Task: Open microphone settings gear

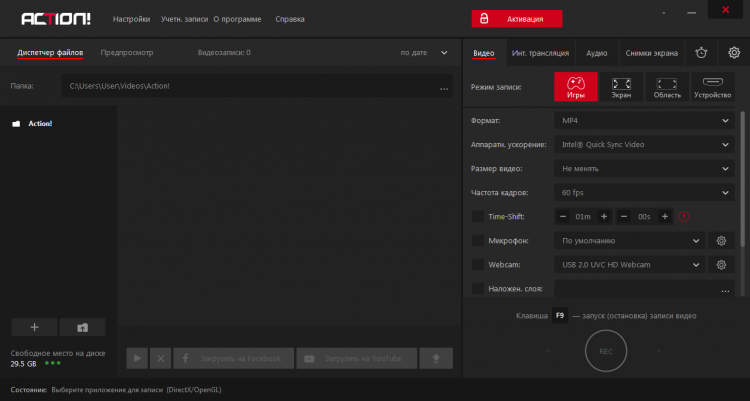Action: 721,241
